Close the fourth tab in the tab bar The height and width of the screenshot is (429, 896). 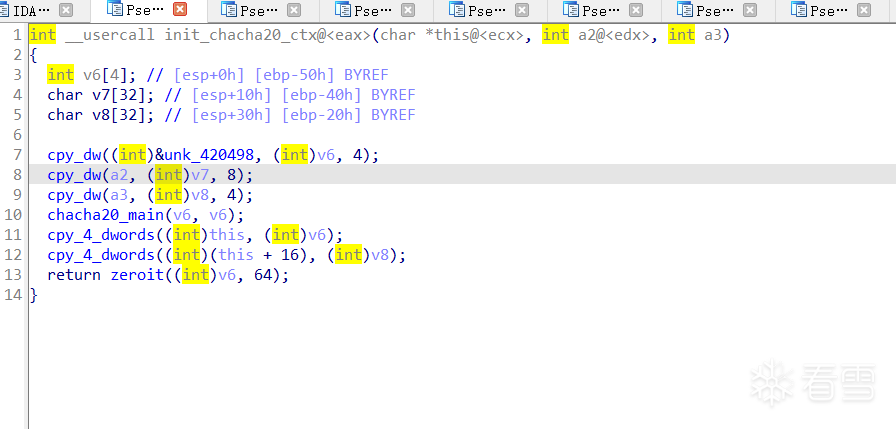click(408, 10)
